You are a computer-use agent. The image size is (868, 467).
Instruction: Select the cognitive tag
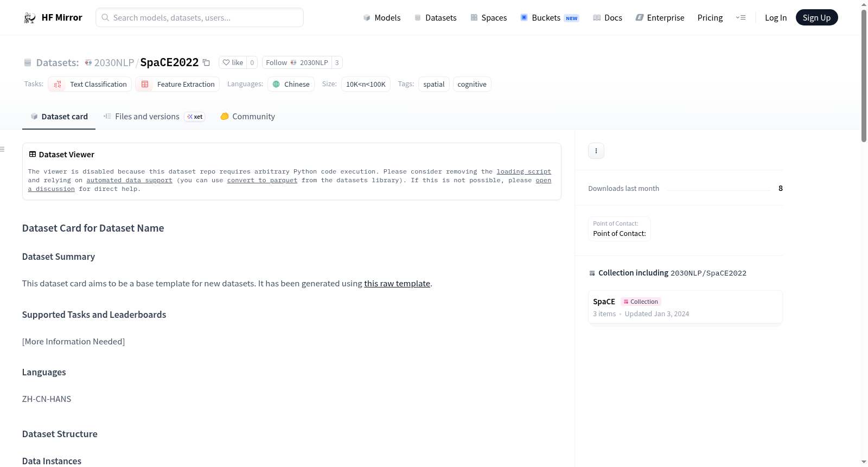[472, 84]
